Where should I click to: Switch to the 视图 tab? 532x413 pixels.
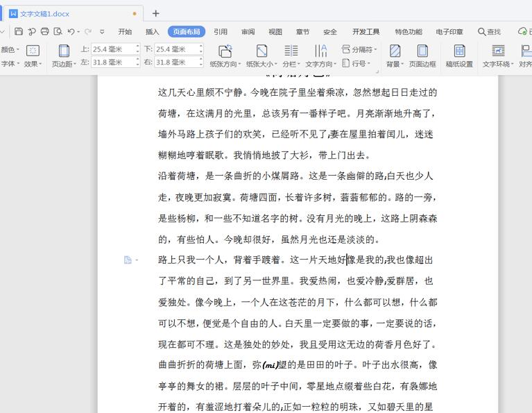pyautogui.click(x=275, y=32)
